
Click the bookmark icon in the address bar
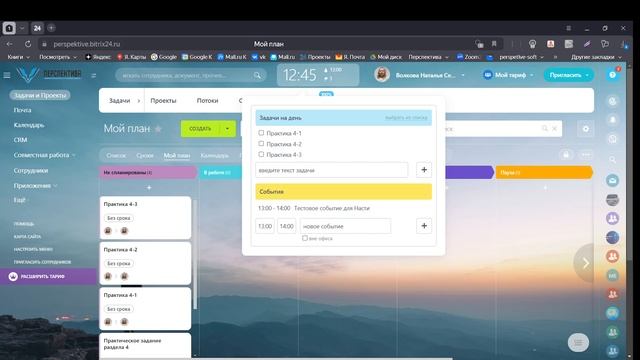pos(494,44)
